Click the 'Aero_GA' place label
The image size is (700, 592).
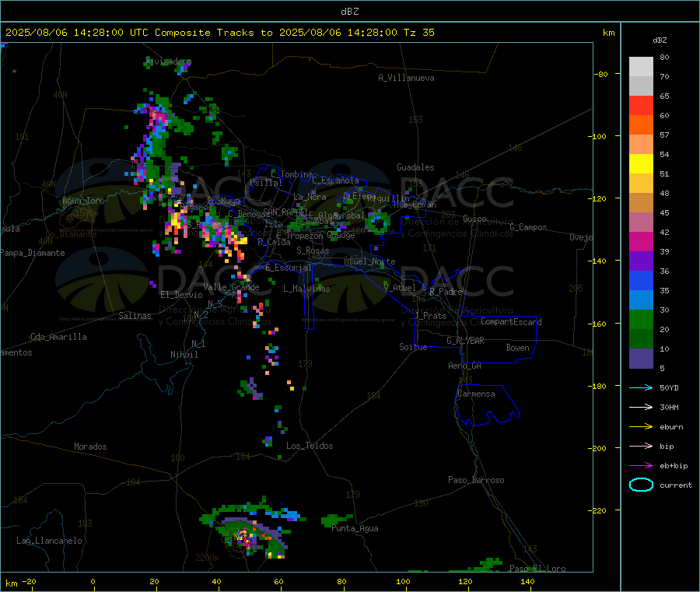[x=465, y=366]
